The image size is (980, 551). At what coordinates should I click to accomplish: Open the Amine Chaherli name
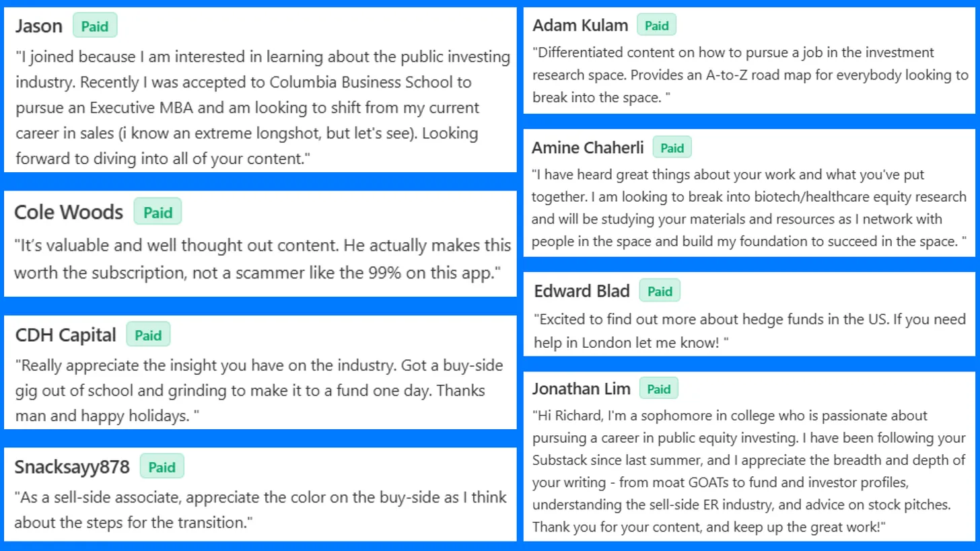pos(588,148)
